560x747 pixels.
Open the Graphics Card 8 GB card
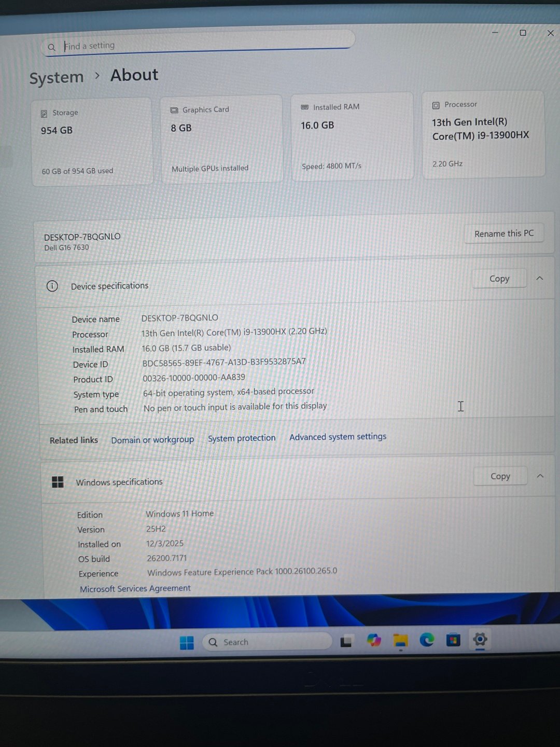click(222, 139)
